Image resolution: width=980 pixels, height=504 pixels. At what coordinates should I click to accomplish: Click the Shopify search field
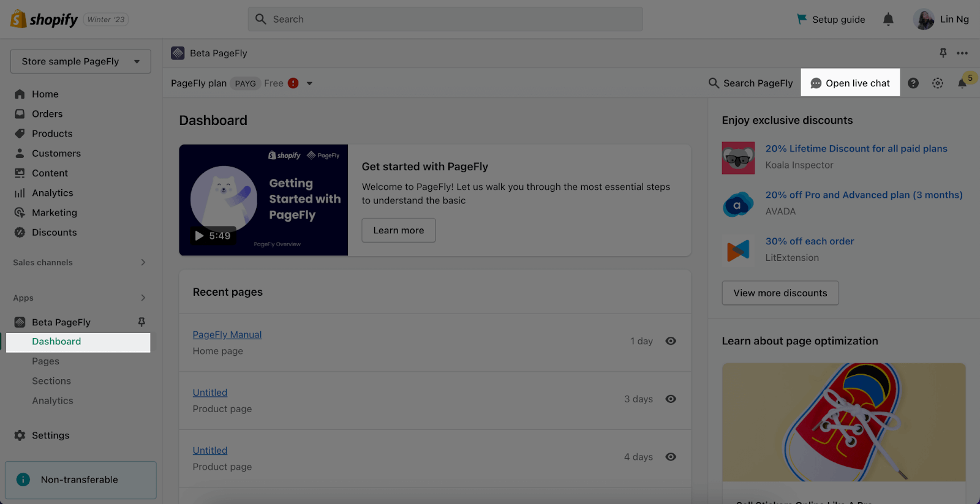(445, 19)
